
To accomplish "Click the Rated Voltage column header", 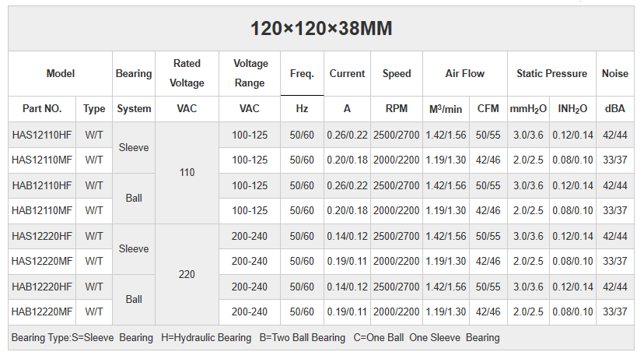I will click(187, 73).
